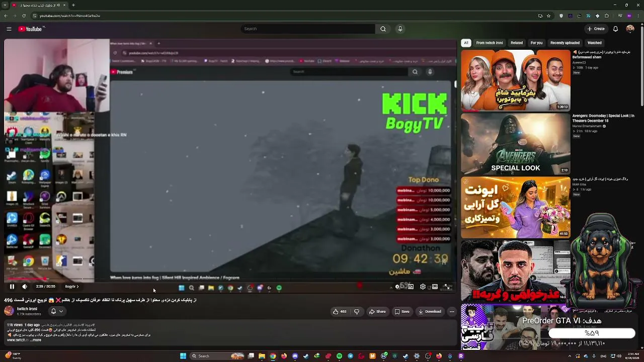
Task: Mute the video volume
Action: coord(25,287)
